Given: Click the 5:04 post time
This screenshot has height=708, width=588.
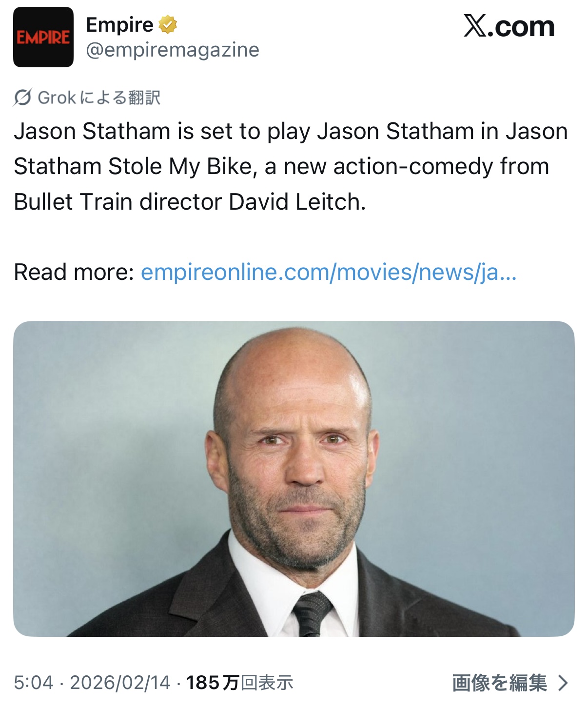Looking at the screenshot, I should click(x=33, y=683).
